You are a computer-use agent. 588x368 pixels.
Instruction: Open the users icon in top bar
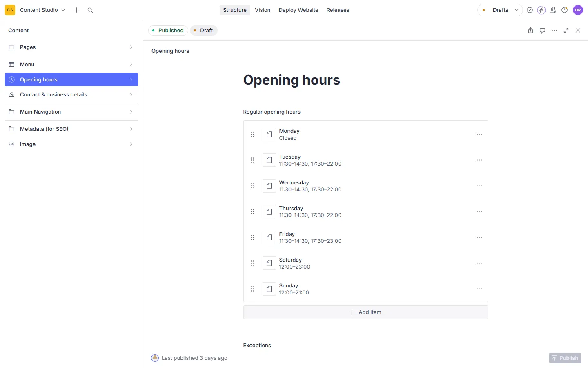[553, 10]
